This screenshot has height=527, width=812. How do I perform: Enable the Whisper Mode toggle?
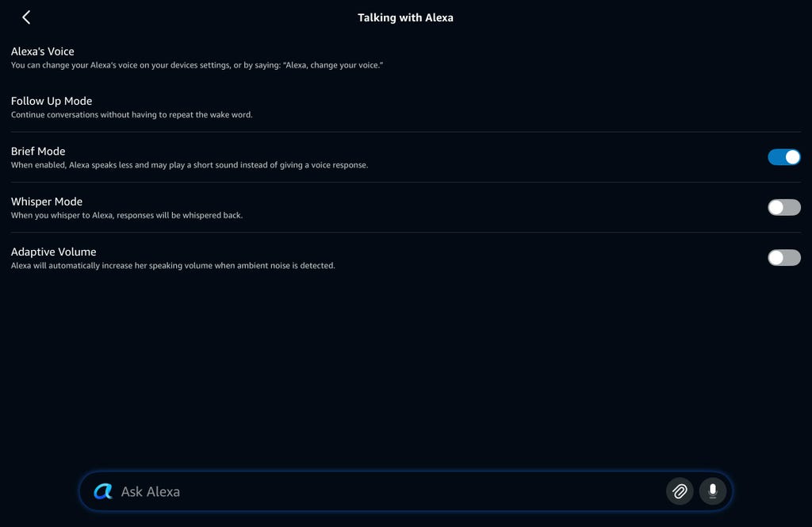point(783,207)
